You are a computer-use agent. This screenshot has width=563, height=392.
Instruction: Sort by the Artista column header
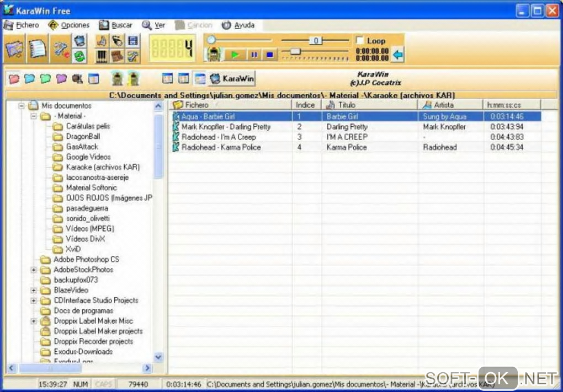pyautogui.click(x=450, y=105)
